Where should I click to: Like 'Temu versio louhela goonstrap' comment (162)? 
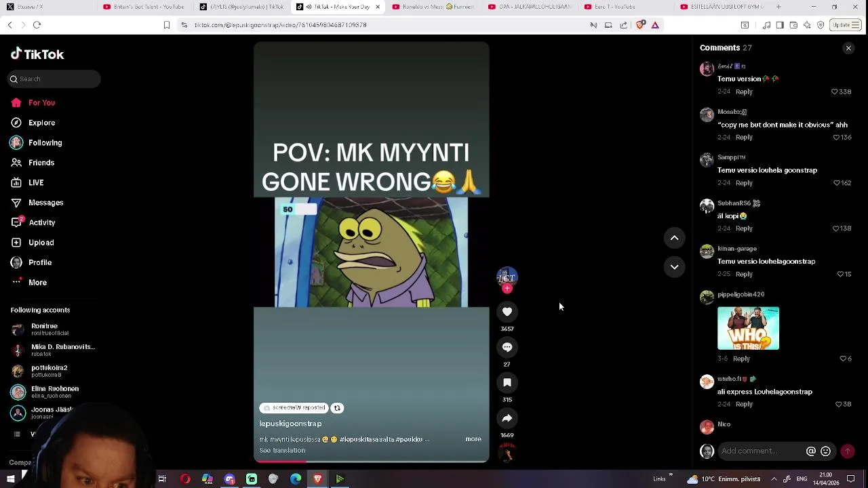point(836,183)
